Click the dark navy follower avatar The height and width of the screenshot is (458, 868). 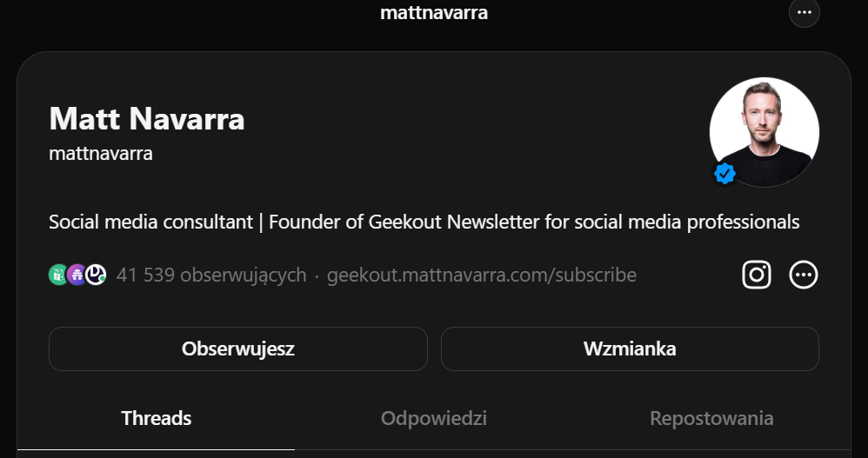pyautogui.click(x=96, y=275)
